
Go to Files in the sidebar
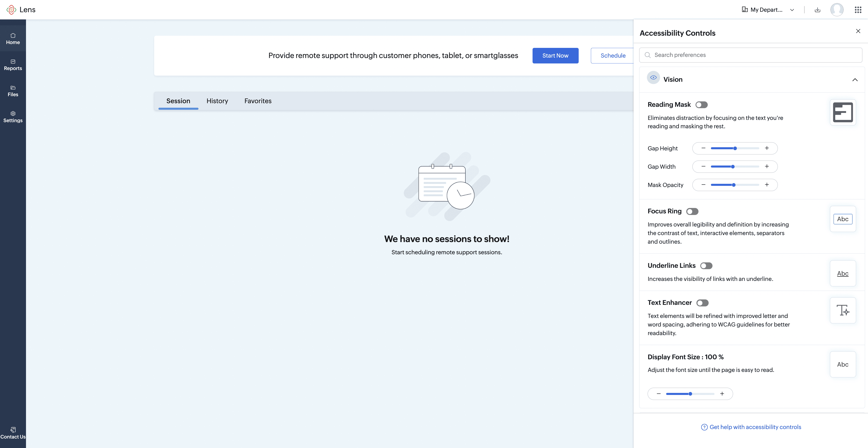[13, 91]
